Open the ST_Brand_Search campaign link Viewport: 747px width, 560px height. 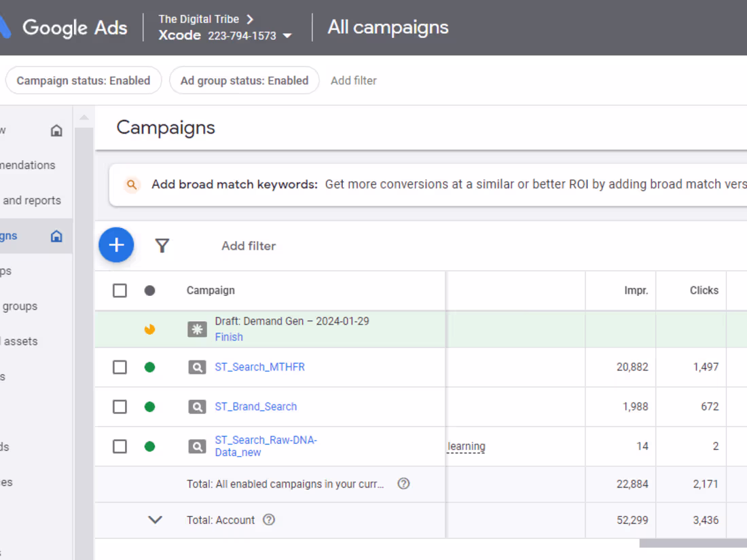pos(256,407)
